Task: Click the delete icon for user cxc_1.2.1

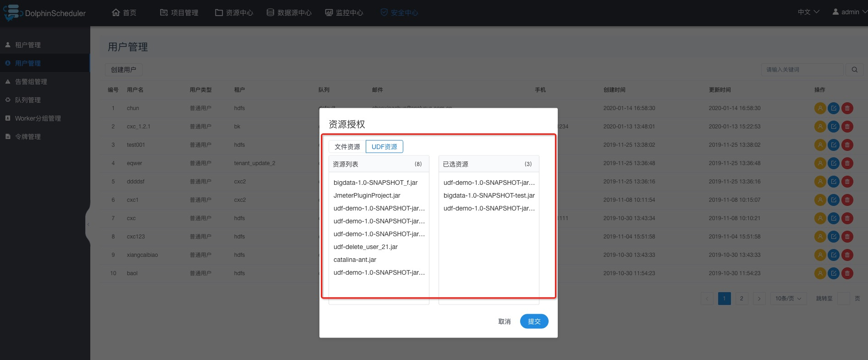Action: [847, 127]
